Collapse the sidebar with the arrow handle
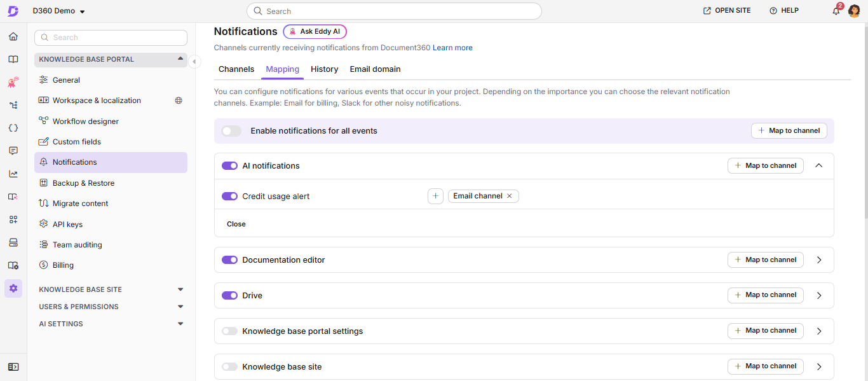 tap(194, 61)
